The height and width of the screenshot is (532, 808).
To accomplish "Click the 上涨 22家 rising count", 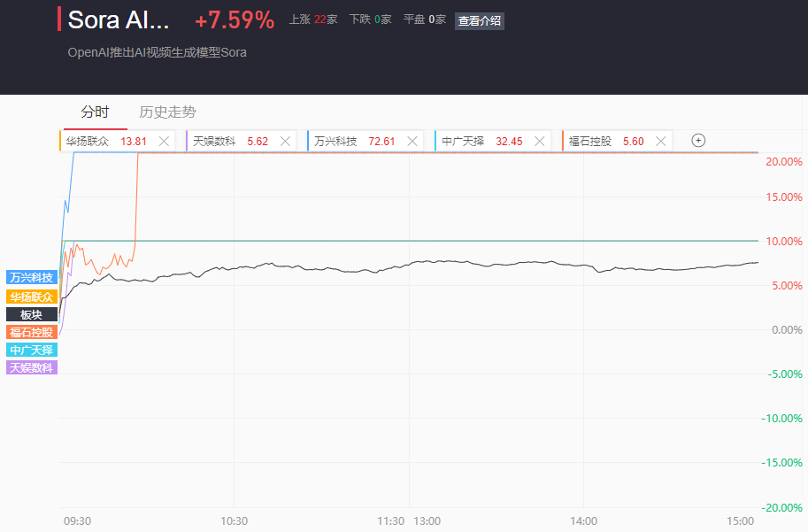I will (x=312, y=19).
